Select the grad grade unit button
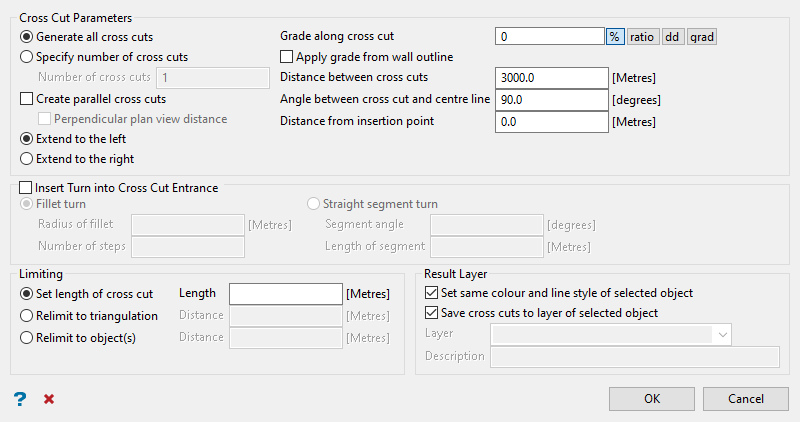The image size is (800, 422). (702, 37)
